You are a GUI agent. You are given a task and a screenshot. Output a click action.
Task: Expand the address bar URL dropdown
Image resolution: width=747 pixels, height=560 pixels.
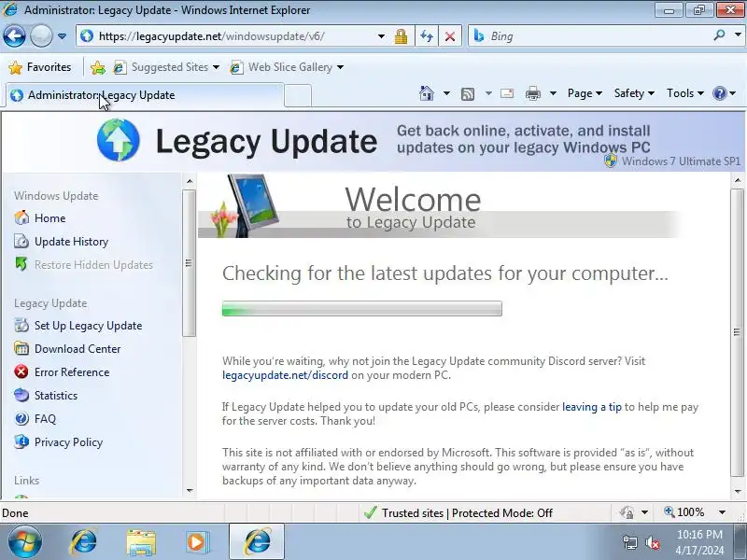pyautogui.click(x=381, y=36)
